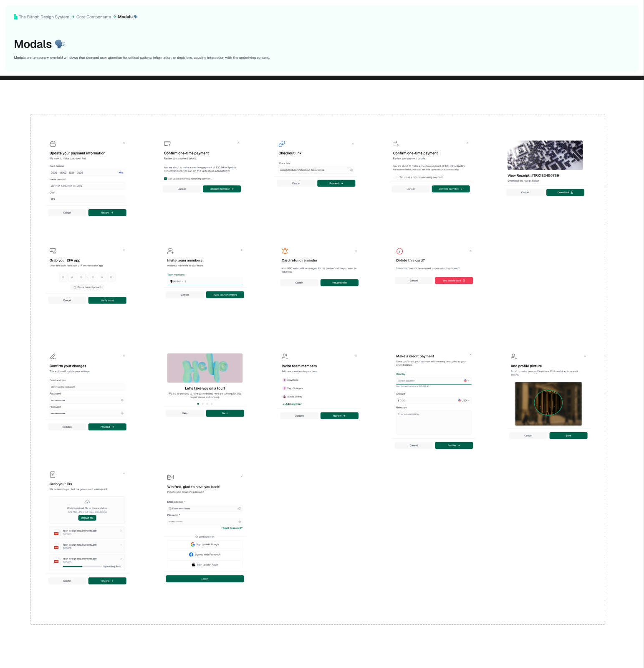Turn on the monthly recurring payment toggle switch
Screen dimensions: 644x668
[x=396, y=177]
